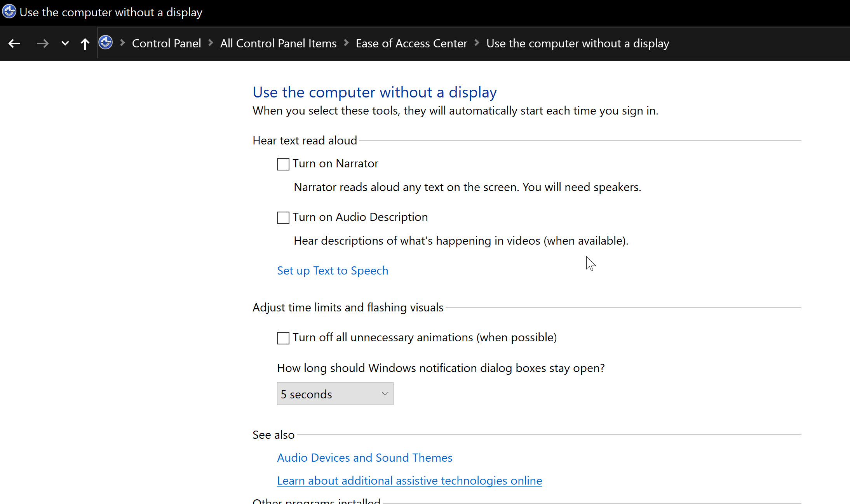850x504 pixels.
Task: Open Learn about additional assistive technologies online
Action: tap(409, 481)
